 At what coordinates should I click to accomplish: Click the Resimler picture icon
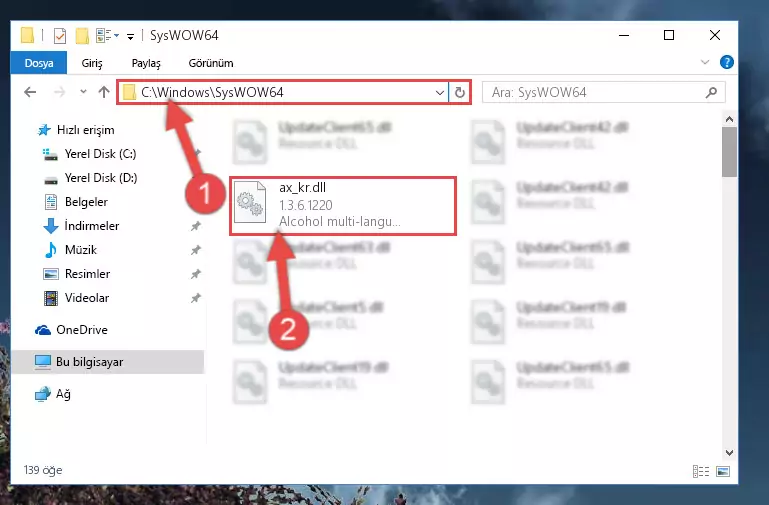click(51, 274)
